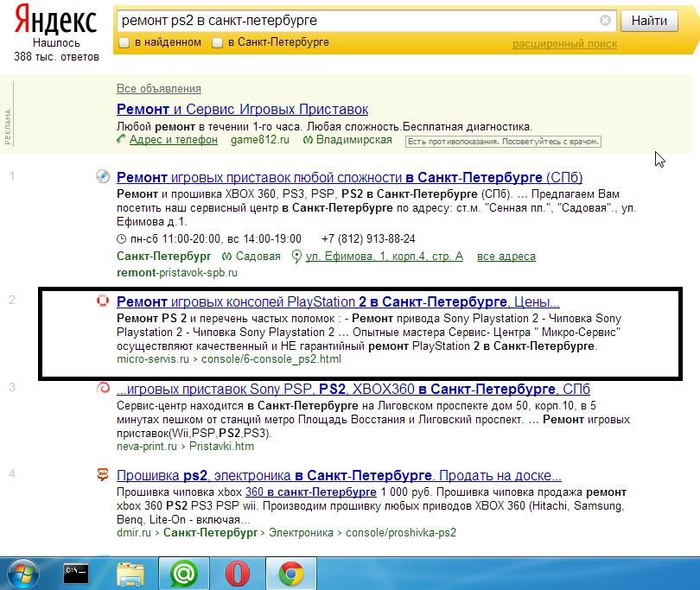Screen dimensions: 700x590
Task: Click the map pin icon beside ул. Ефимова
Action: [x=296, y=257]
